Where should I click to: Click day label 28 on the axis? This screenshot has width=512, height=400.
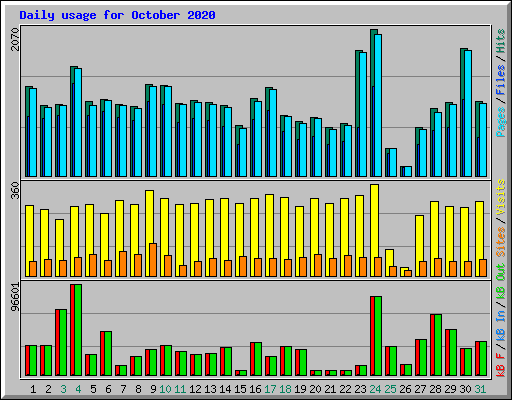pyautogui.click(x=435, y=389)
